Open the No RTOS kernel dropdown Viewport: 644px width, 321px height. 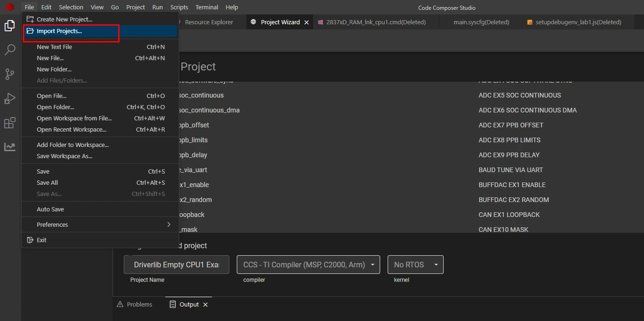coord(416,265)
